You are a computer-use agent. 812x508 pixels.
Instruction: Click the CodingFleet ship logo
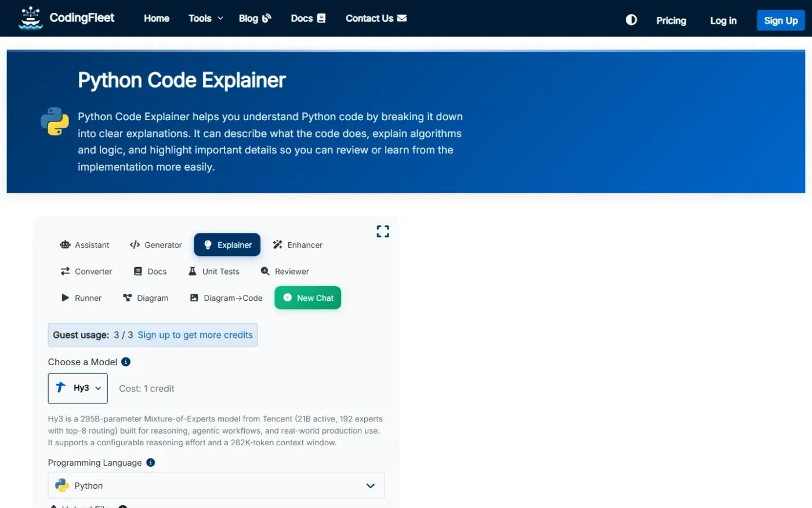30,18
